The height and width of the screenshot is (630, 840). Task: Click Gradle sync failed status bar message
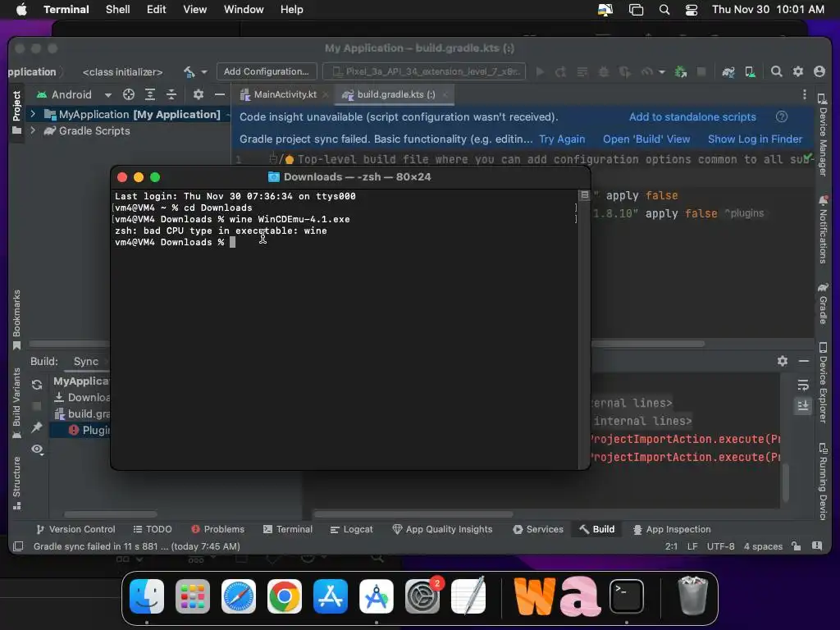click(137, 546)
